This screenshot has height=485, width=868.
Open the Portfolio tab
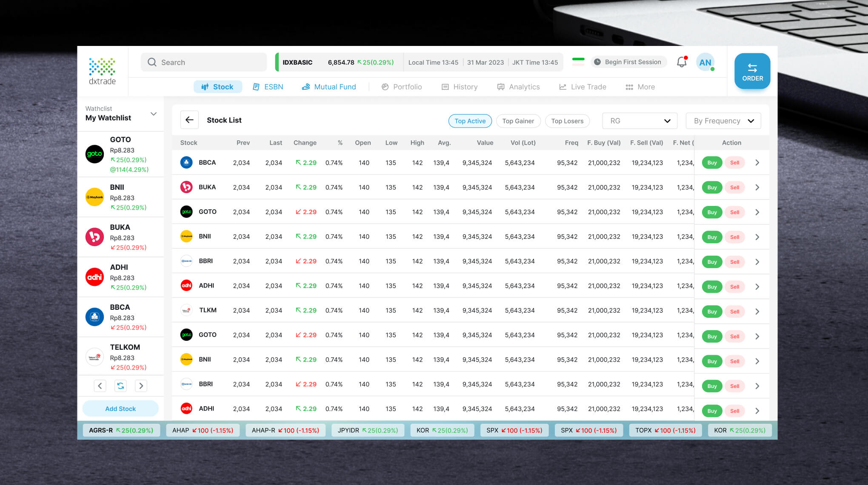point(401,87)
